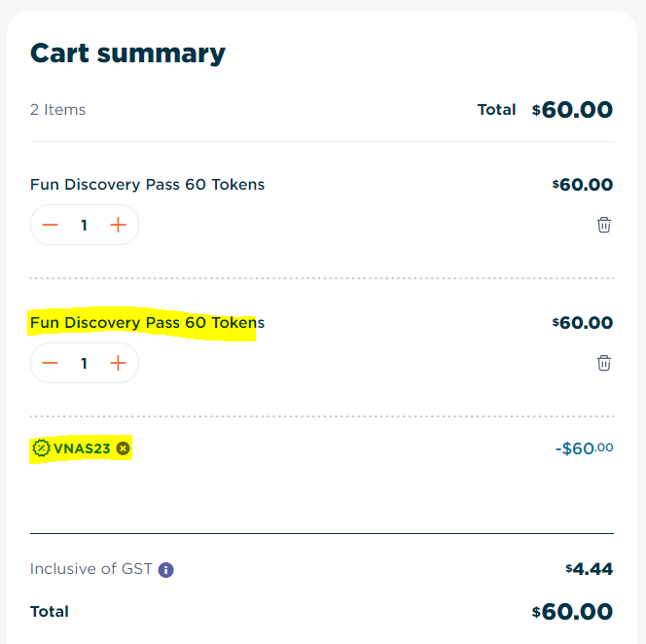
Task: Remove the VNAS23 promo code with its X
Action: pyautogui.click(x=123, y=448)
